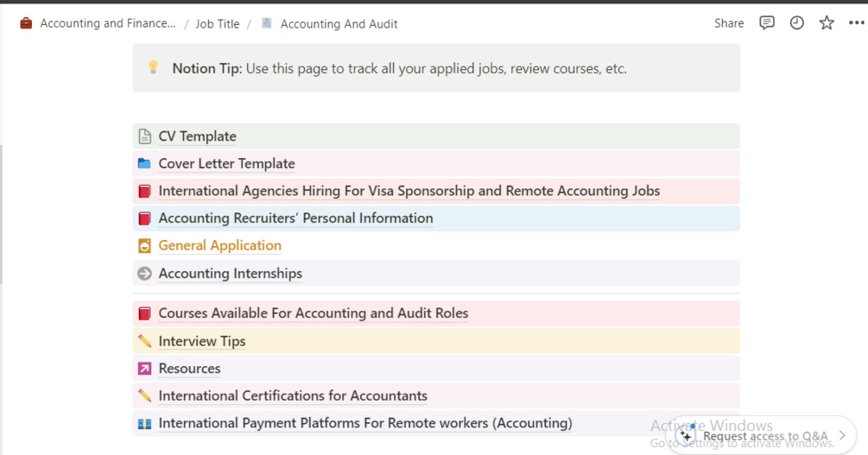This screenshot has width=868, height=455.
Task: Expand the Request access to Q&A chevron
Action: pos(842,436)
